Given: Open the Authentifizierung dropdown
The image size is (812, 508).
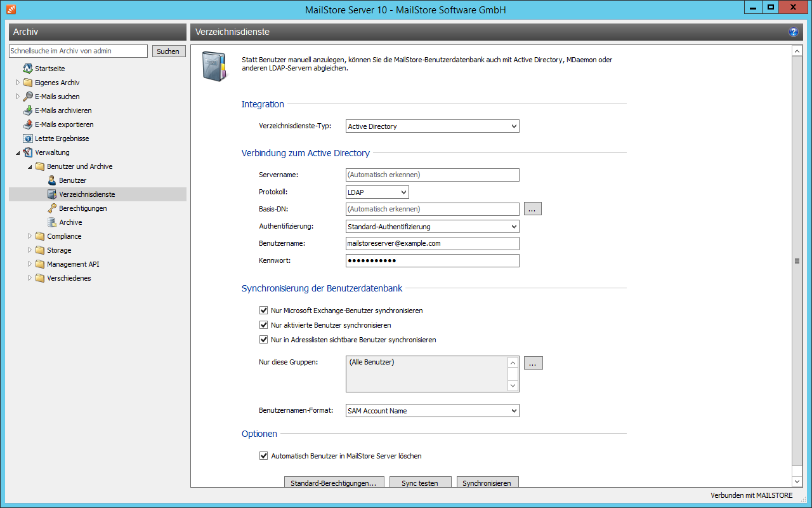Looking at the screenshot, I should pyautogui.click(x=433, y=226).
